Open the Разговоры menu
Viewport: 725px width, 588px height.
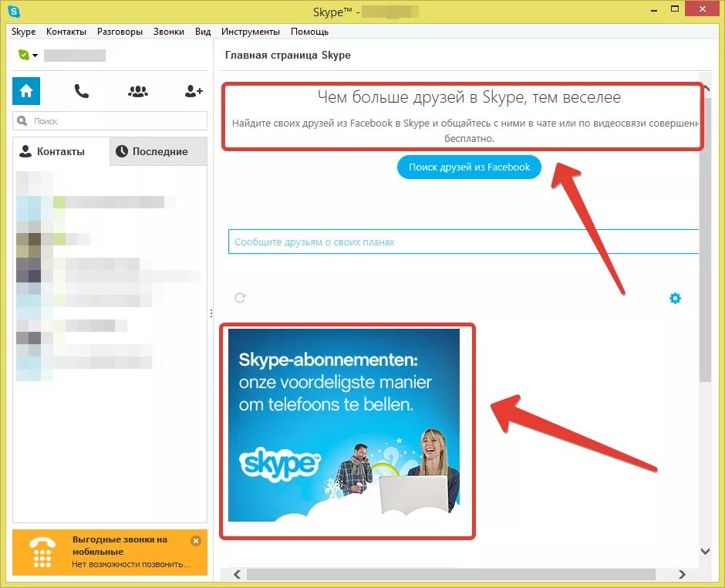[x=120, y=32]
